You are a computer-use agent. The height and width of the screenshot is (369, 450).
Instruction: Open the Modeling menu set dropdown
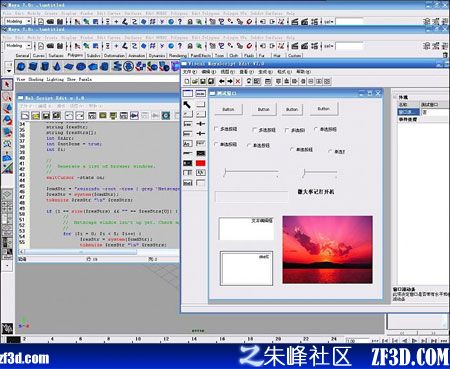pyautogui.click(x=18, y=46)
